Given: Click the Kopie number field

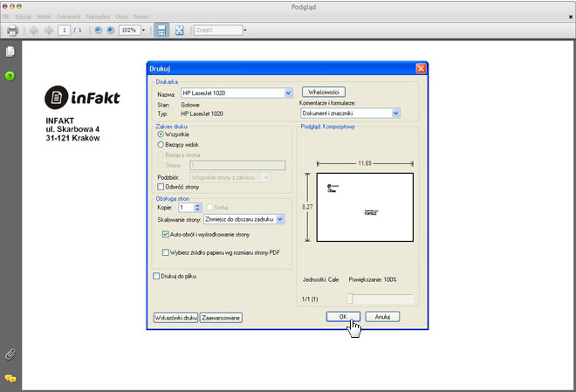Looking at the screenshot, I should coord(186,208).
